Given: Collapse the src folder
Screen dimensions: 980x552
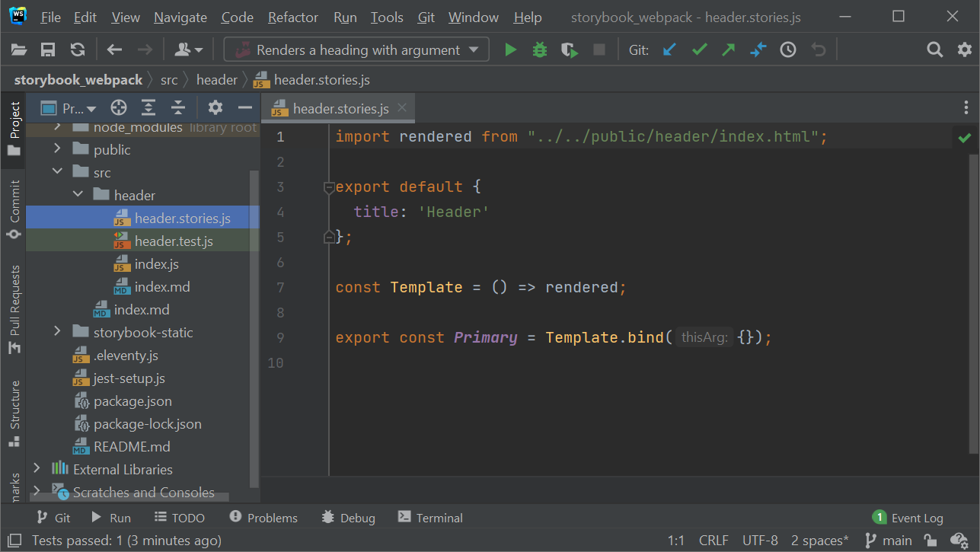Looking at the screenshot, I should pyautogui.click(x=57, y=173).
